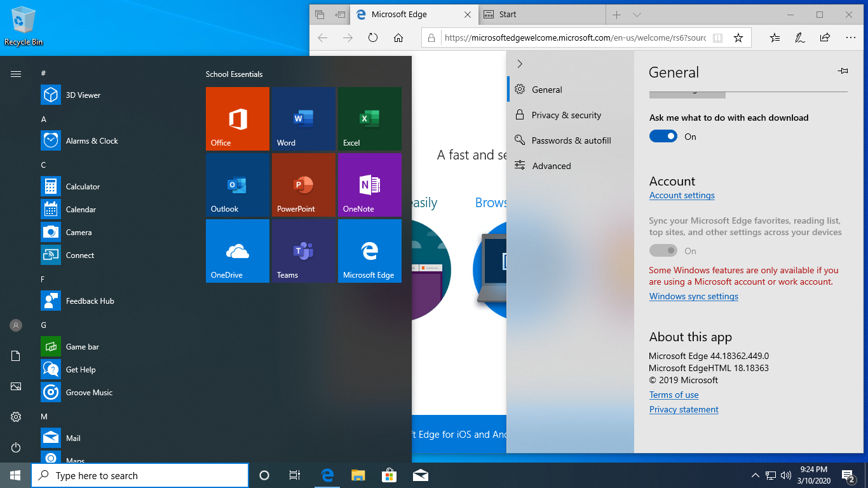Screen dimensions: 868x488
Task: Open Action Center notifications icon
Action: coord(848,475)
